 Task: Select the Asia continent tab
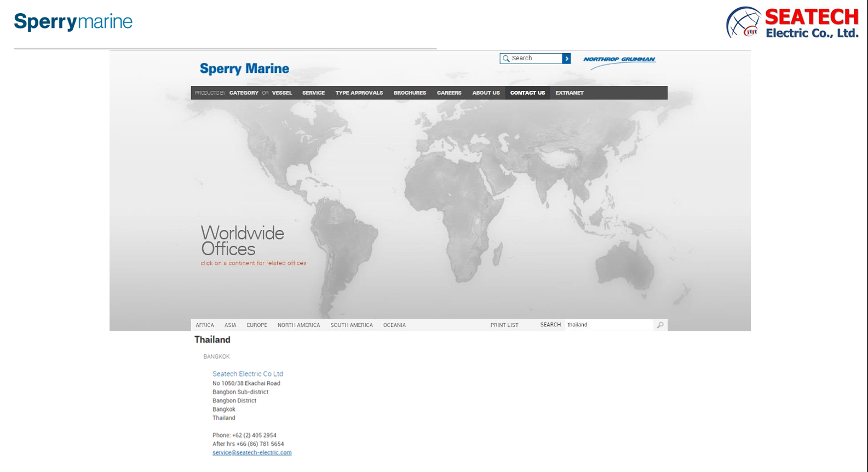(x=230, y=325)
